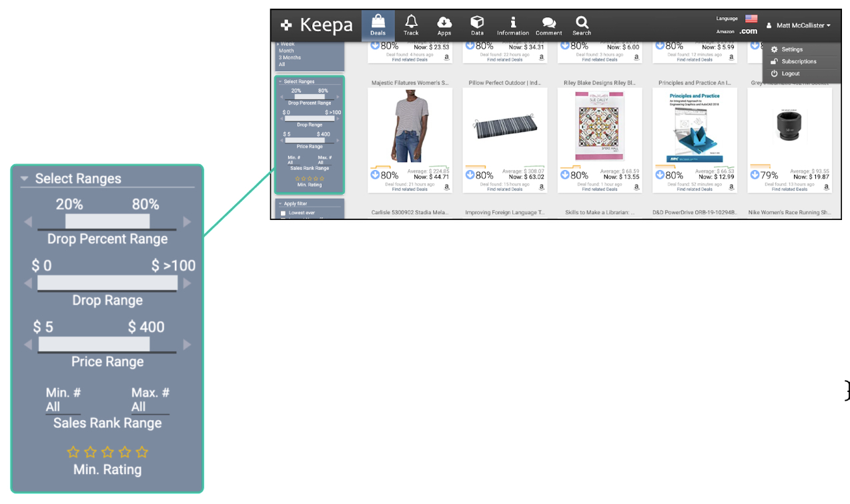Click right arrow of enlarged Drop Range
This screenshot has height=504, width=850.
[187, 283]
